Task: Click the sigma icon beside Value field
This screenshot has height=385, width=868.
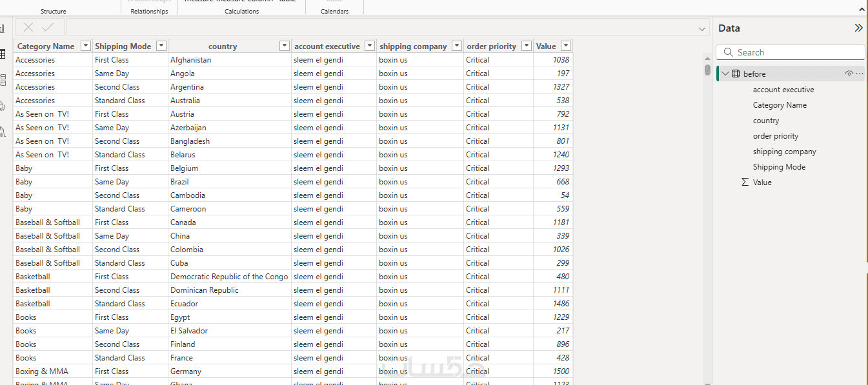Action: pos(745,183)
